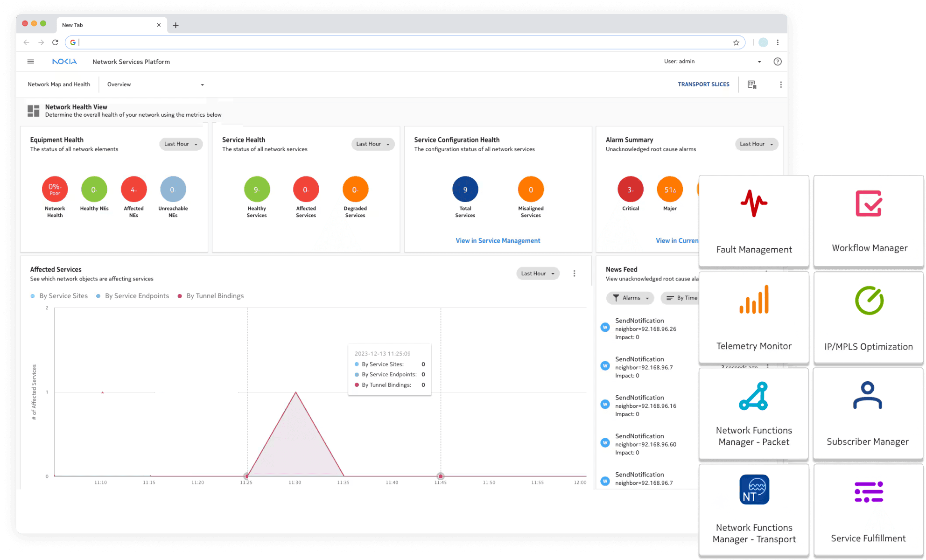Open the Subscriber Manager tile
Viewport: 926px width, 560px height.
point(868,414)
